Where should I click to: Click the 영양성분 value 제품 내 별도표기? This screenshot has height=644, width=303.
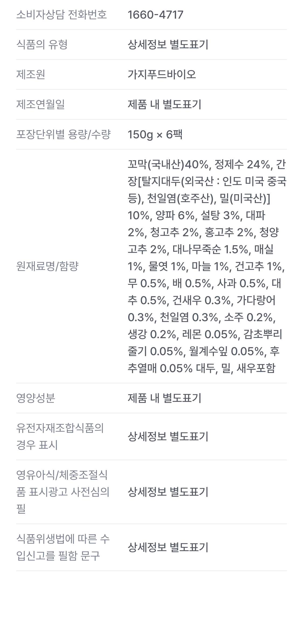pyautogui.click(x=164, y=398)
